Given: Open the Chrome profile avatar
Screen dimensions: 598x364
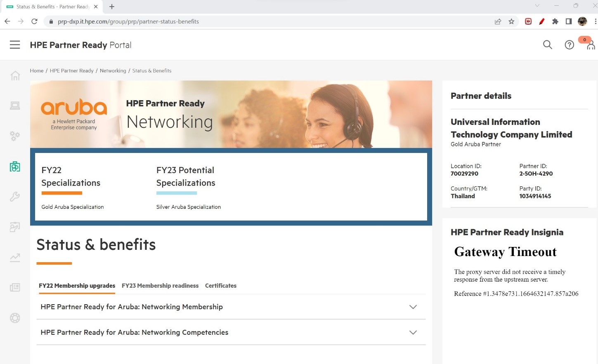Looking at the screenshot, I should (582, 21).
